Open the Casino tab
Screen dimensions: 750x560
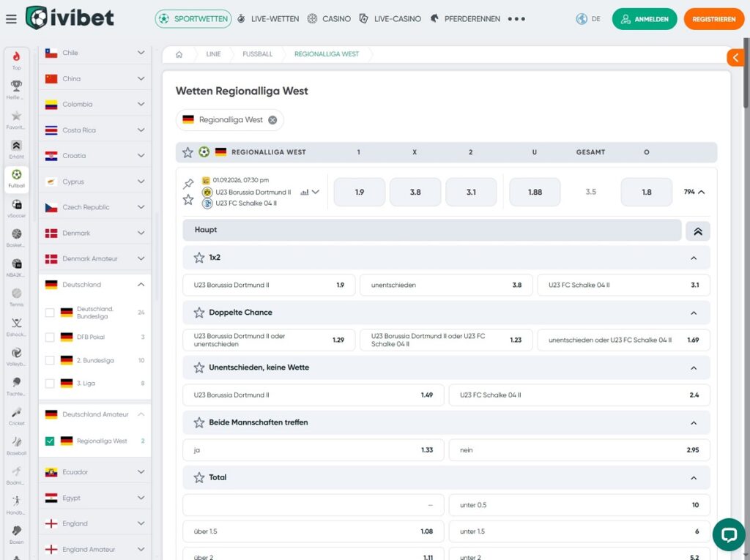pyautogui.click(x=329, y=19)
